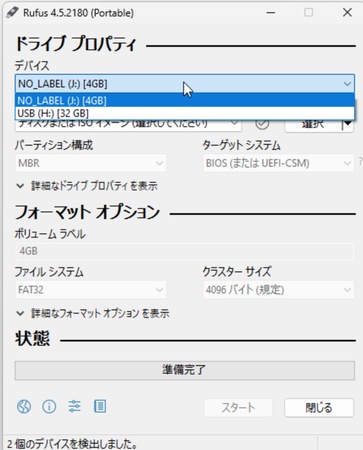
Task: Open the boot selection ISO image dropdown
Action: 128,125
